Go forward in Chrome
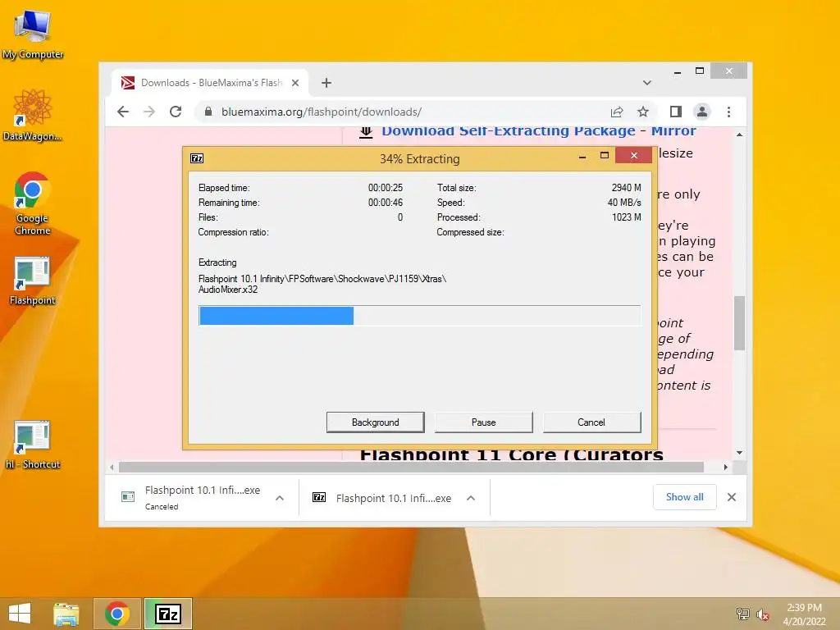 tap(149, 112)
